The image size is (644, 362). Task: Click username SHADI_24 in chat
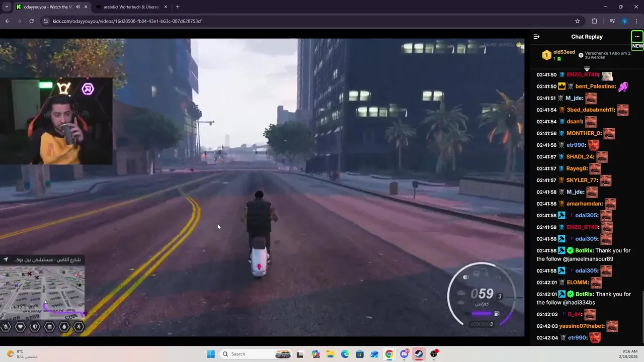580,157
